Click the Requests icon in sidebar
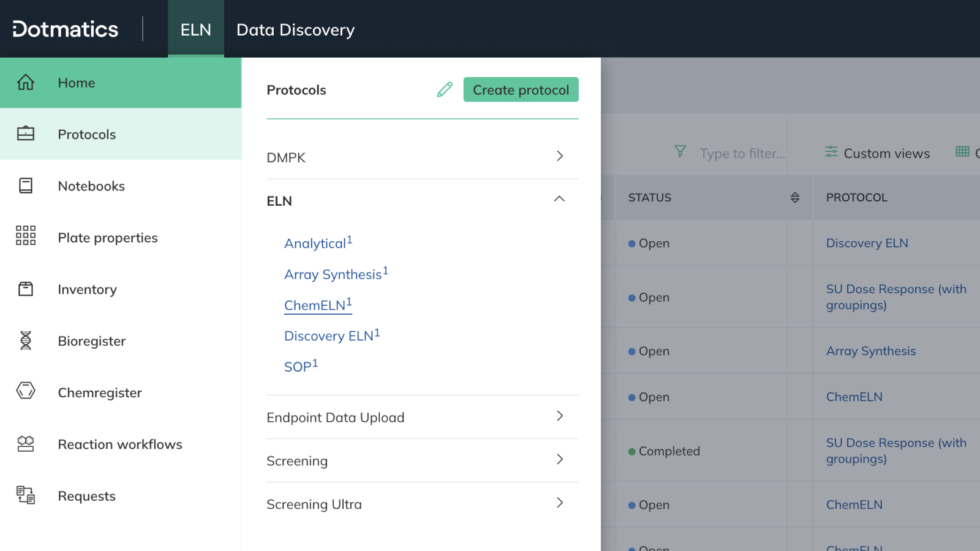This screenshot has height=551, width=980. click(x=26, y=495)
